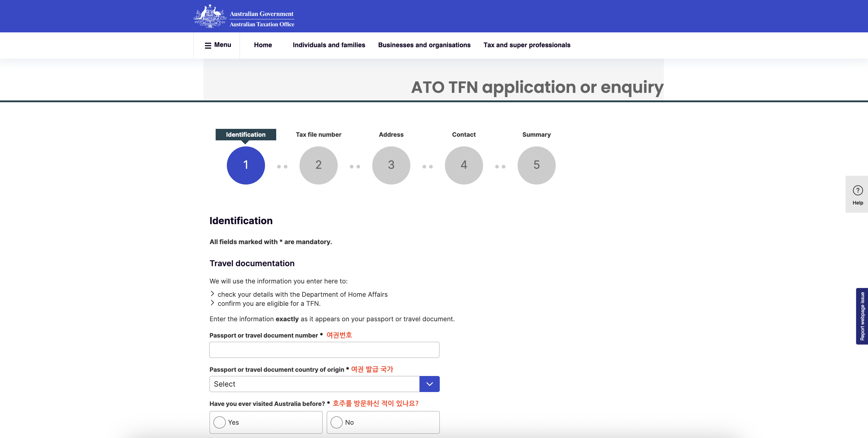Click step 1 circle in progress tracker
The width and height of the screenshot is (868, 438).
pyautogui.click(x=246, y=165)
